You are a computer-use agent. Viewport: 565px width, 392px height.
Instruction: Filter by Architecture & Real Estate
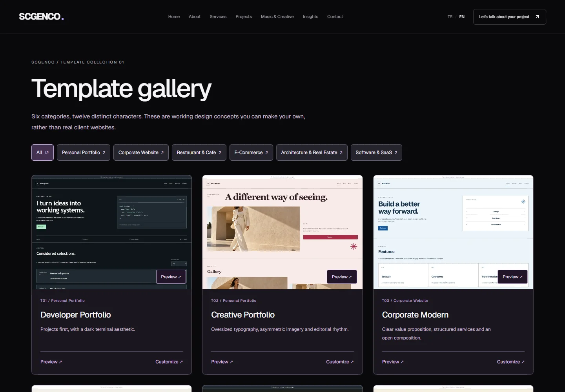tap(312, 152)
